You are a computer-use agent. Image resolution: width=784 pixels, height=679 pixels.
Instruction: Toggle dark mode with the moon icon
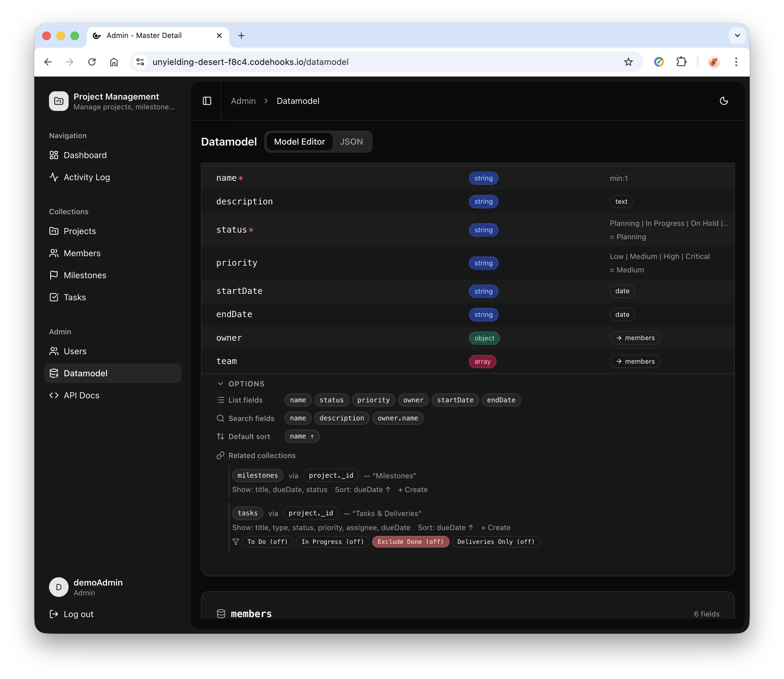click(724, 101)
